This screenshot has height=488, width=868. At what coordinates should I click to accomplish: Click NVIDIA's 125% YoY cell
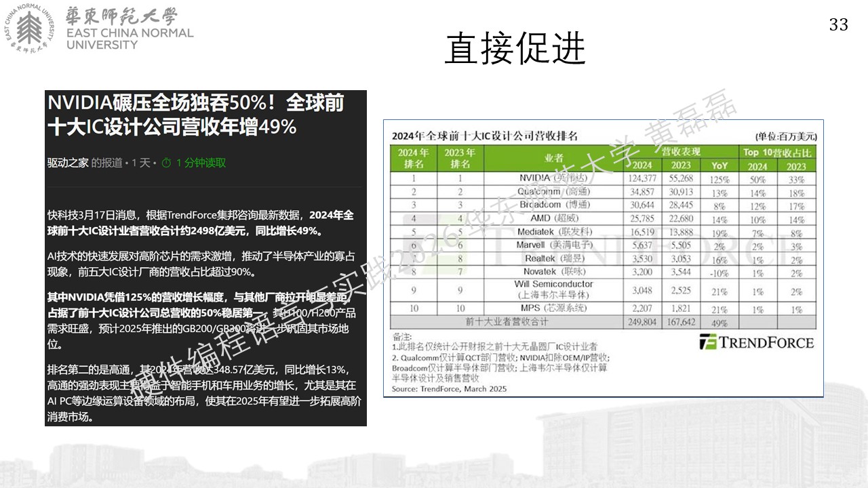pos(719,180)
